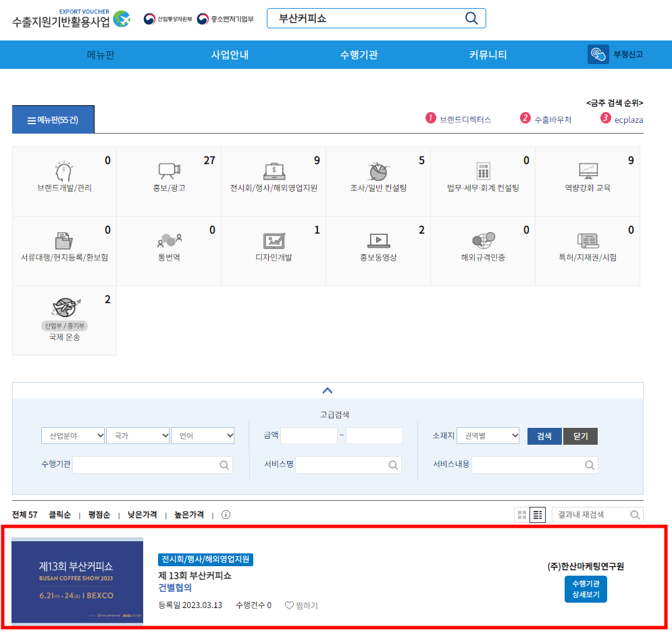This screenshot has height=631, width=672.
Task: Open the 부산커피쇼 poster thumbnail
Action: coord(77,580)
